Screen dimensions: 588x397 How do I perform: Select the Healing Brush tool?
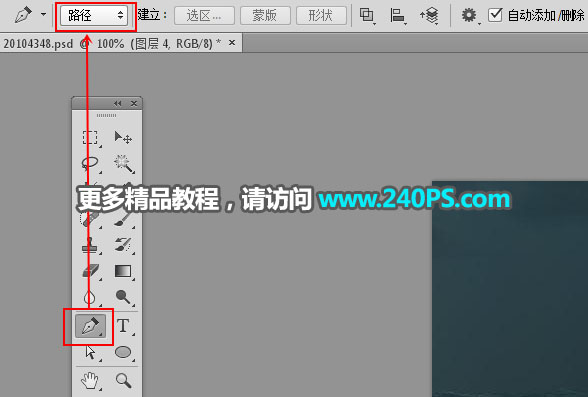pos(89,219)
